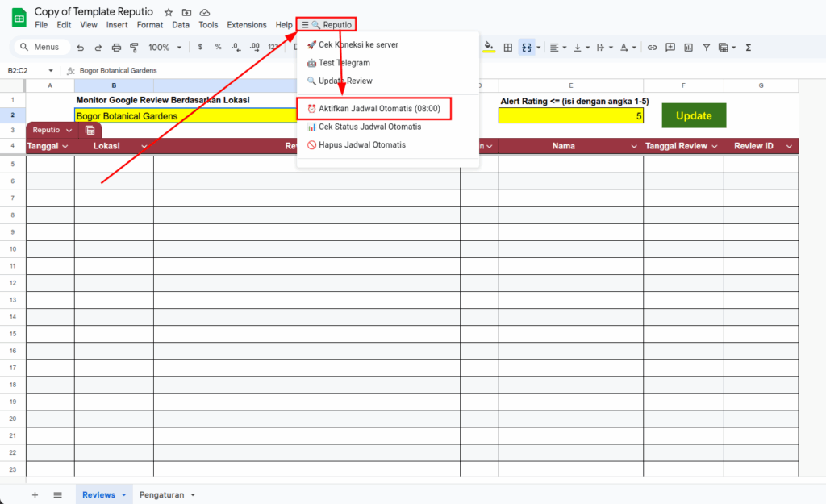Screen dimensions: 826x504
Task: Open the Tanggal column filter dropdown
Action: click(x=65, y=146)
